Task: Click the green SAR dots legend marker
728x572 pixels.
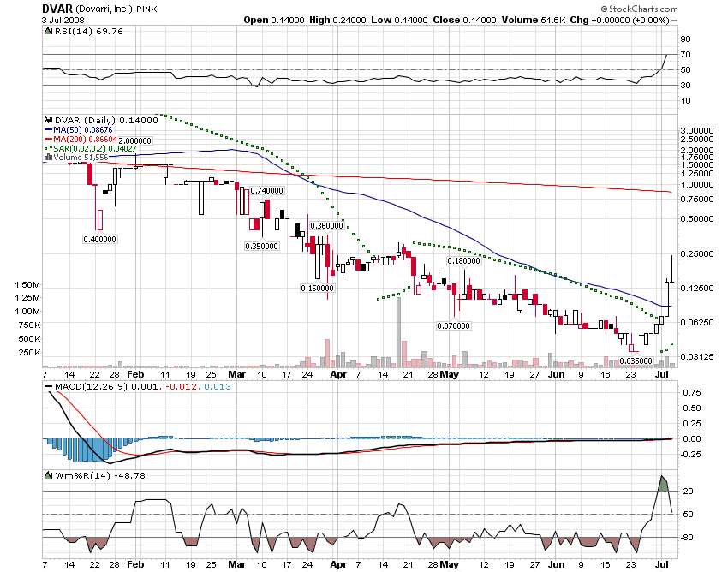Action: 48,148
